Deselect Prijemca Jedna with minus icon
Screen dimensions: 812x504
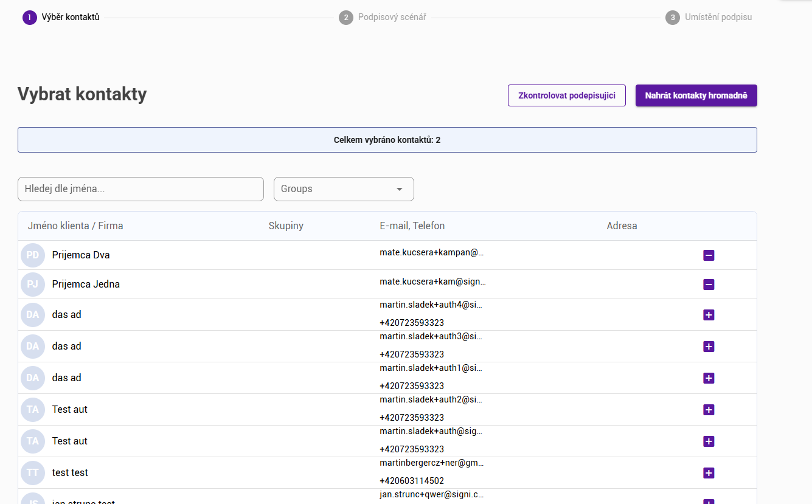[708, 285]
